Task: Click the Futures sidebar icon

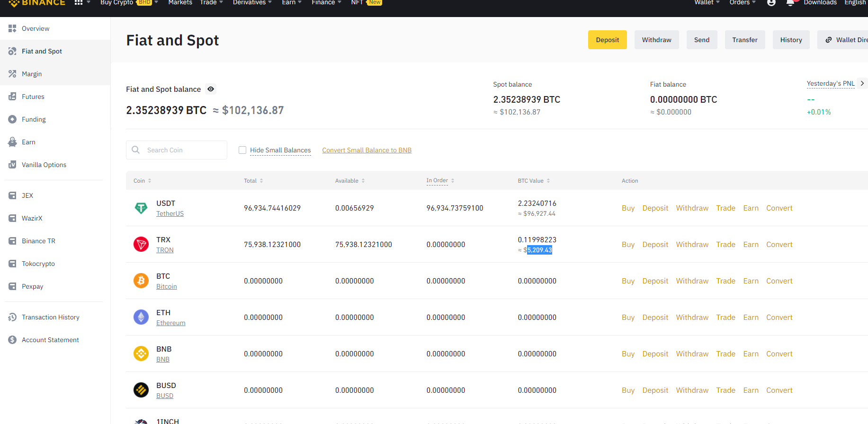Action: click(x=12, y=97)
